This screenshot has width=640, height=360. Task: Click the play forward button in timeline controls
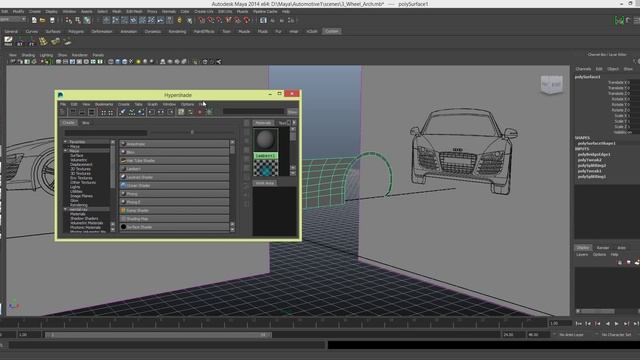617,323
